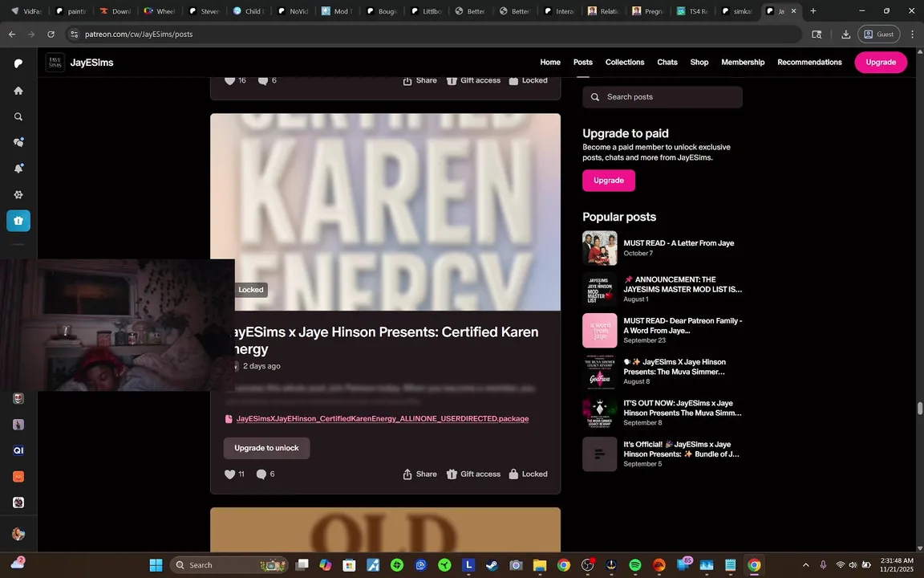This screenshot has width=924, height=578.
Task: Open the Guest profile button
Action: pos(878,35)
